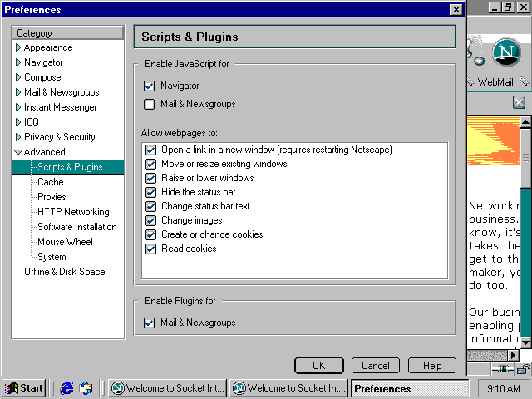Click the online/offline plug icon in Netscape status bar

click(503, 369)
